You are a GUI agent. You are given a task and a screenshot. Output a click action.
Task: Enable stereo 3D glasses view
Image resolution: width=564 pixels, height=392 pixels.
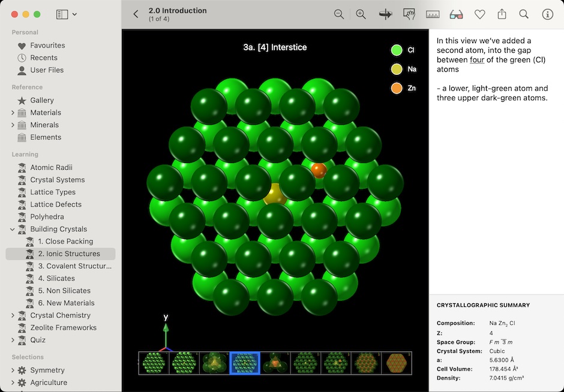click(x=456, y=14)
